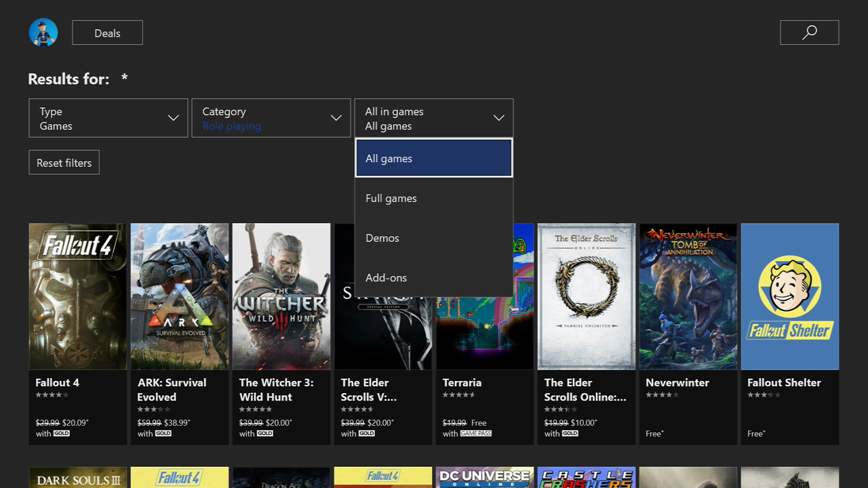
Task: Open The Witcher 3: Wild Hunt cover
Action: click(281, 297)
